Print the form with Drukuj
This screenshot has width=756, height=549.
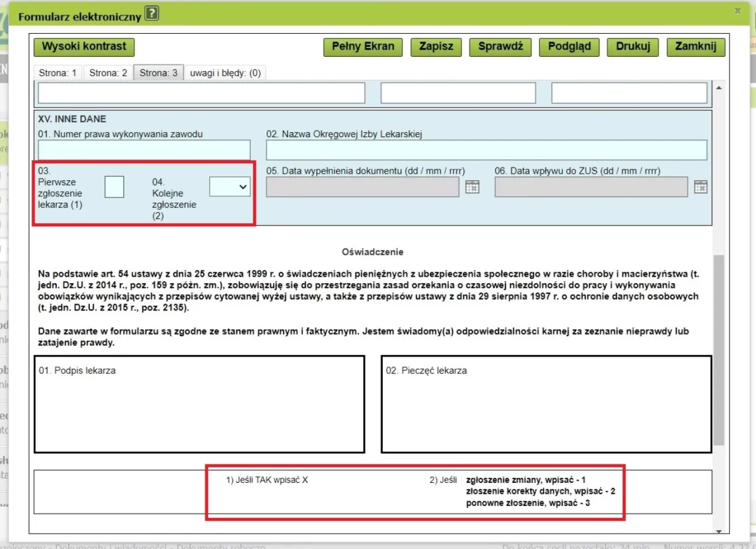tap(633, 47)
